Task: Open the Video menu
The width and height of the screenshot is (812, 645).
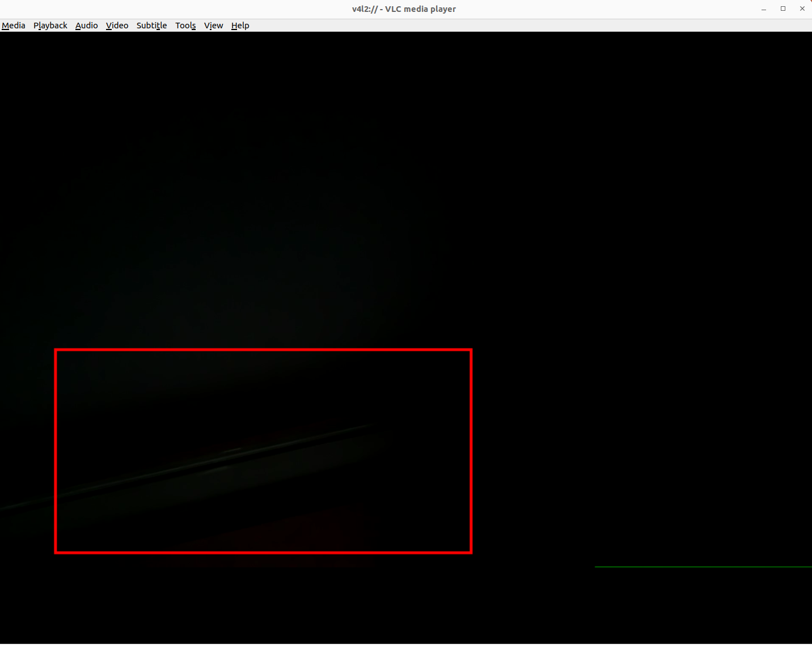Action: [x=117, y=26]
